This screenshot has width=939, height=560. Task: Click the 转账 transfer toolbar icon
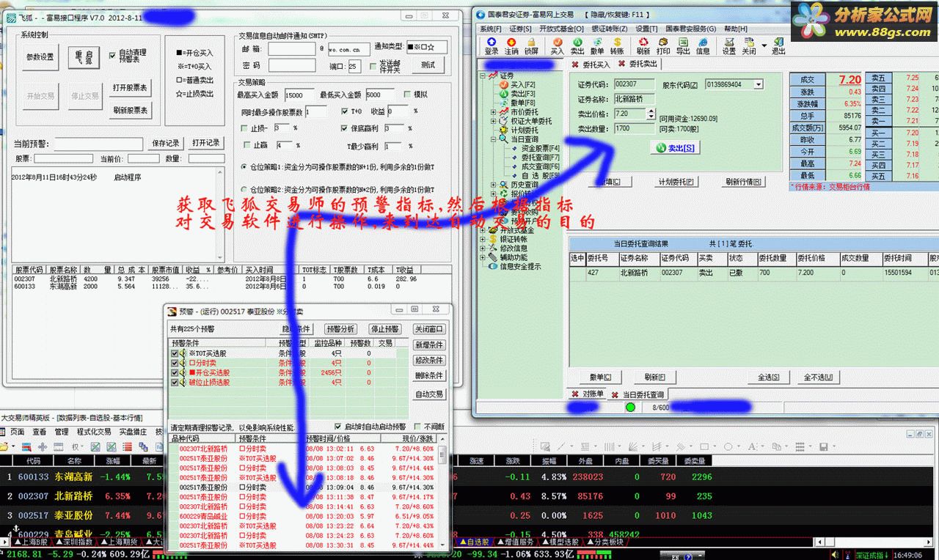pos(617,46)
